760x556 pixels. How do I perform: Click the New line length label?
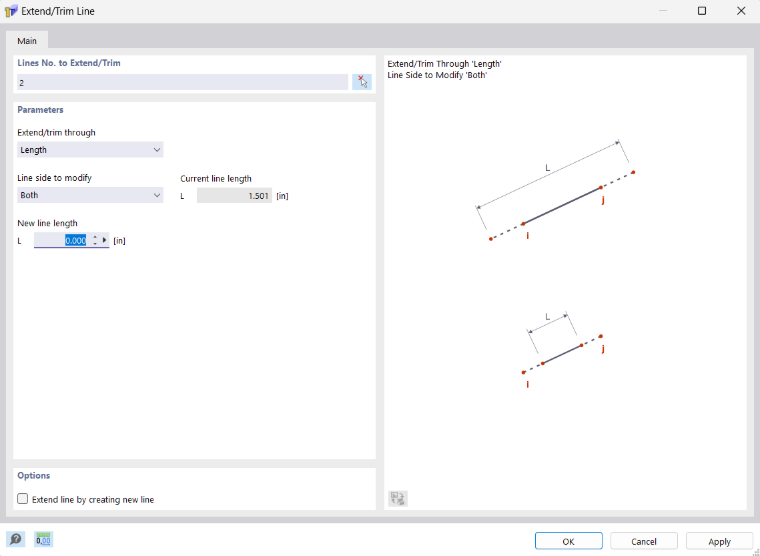click(x=48, y=223)
